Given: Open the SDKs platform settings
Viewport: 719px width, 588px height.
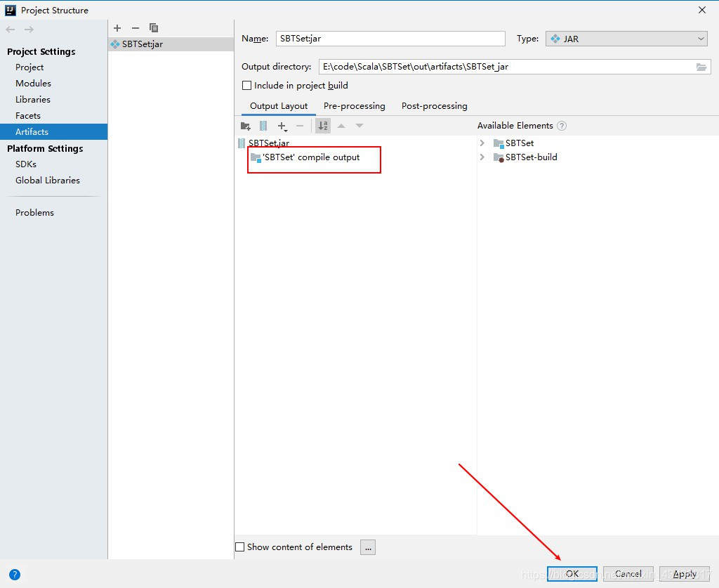Looking at the screenshot, I should 26,164.
